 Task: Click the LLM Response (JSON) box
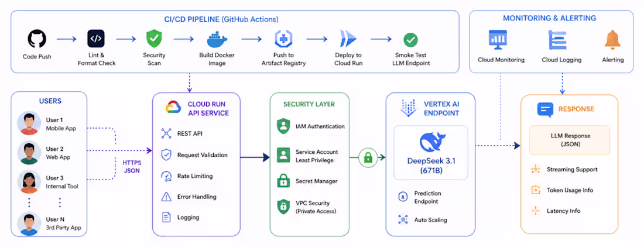[569, 140]
